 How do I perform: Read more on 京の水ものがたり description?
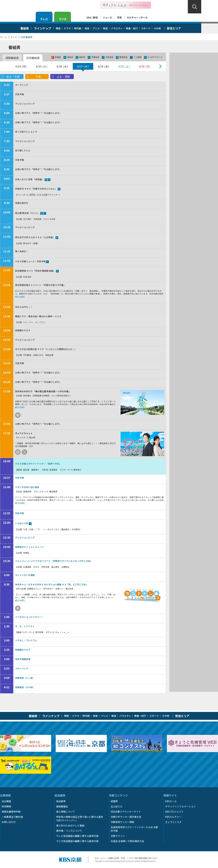coord(20,407)
